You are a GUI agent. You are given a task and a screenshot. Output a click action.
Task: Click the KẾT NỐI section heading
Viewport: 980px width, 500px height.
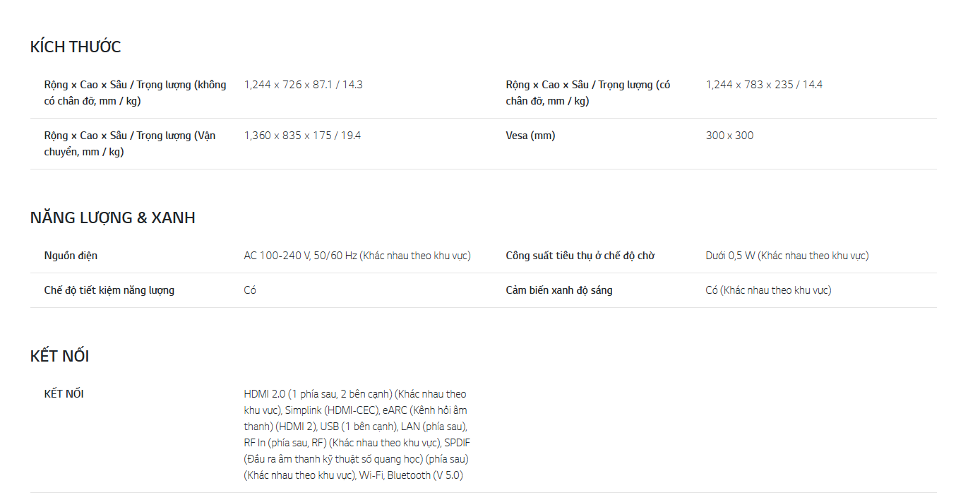tap(59, 356)
